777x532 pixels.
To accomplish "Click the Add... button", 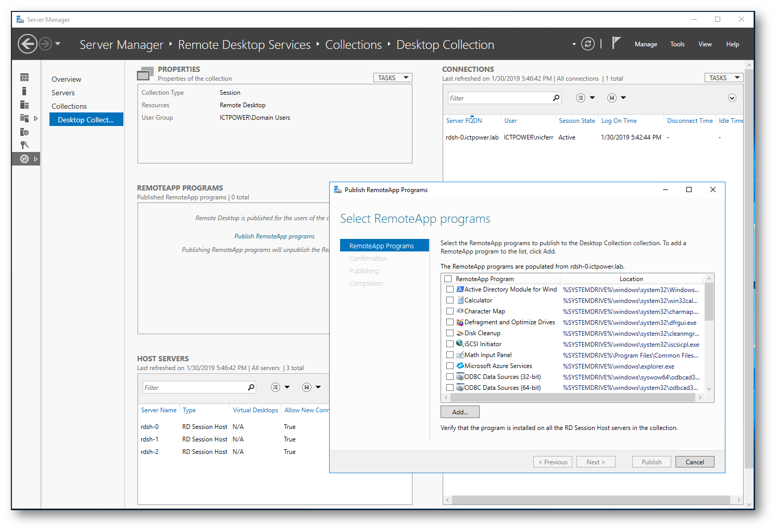I will [x=460, y=412].
